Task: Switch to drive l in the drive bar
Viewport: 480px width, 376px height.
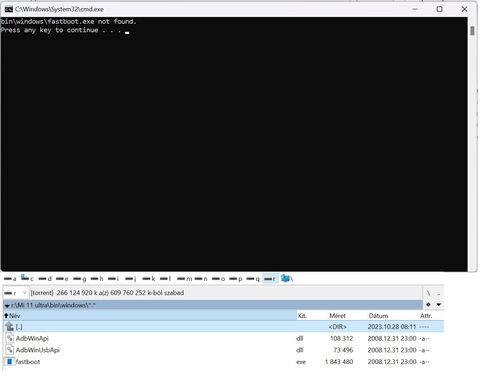Action: point(166,279)
